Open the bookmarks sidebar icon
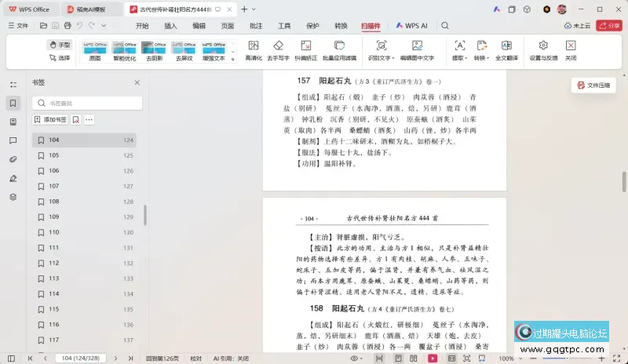Viewport: 628px width, 364px height. 13,104
